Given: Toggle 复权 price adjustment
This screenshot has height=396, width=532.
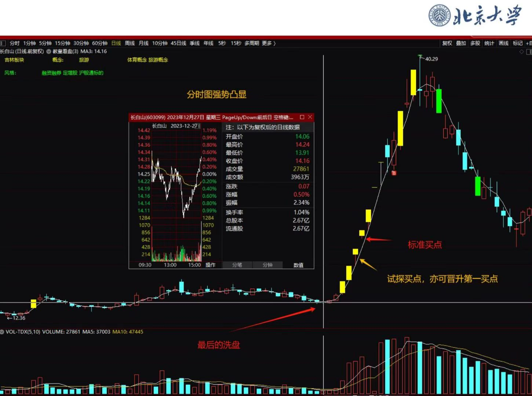Looking at the screenshot, I should [447, 43].
